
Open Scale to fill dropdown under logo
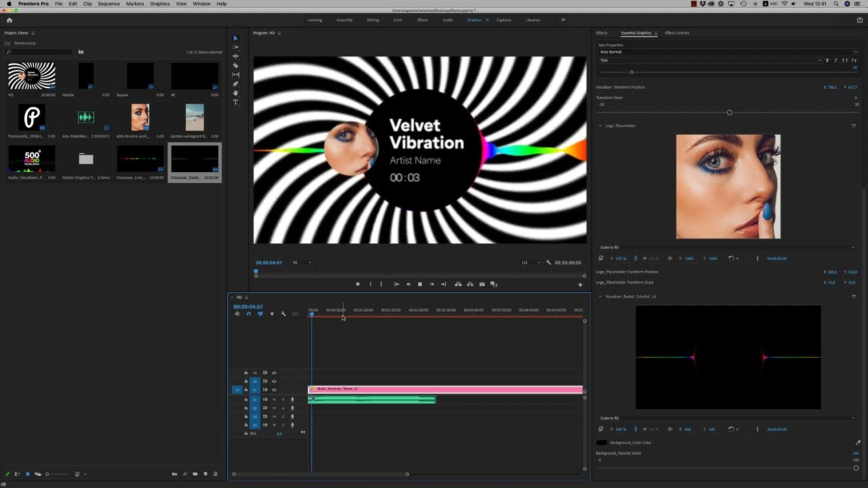click(728, 247)
